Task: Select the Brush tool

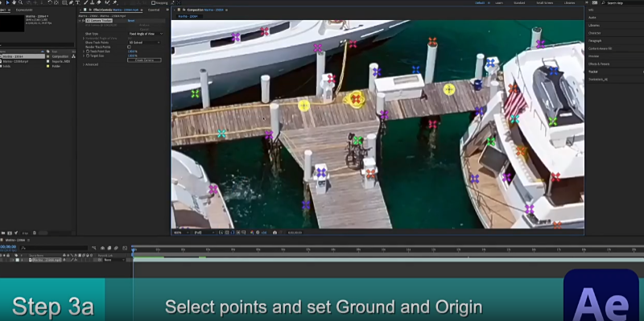Action: (86, 2)
